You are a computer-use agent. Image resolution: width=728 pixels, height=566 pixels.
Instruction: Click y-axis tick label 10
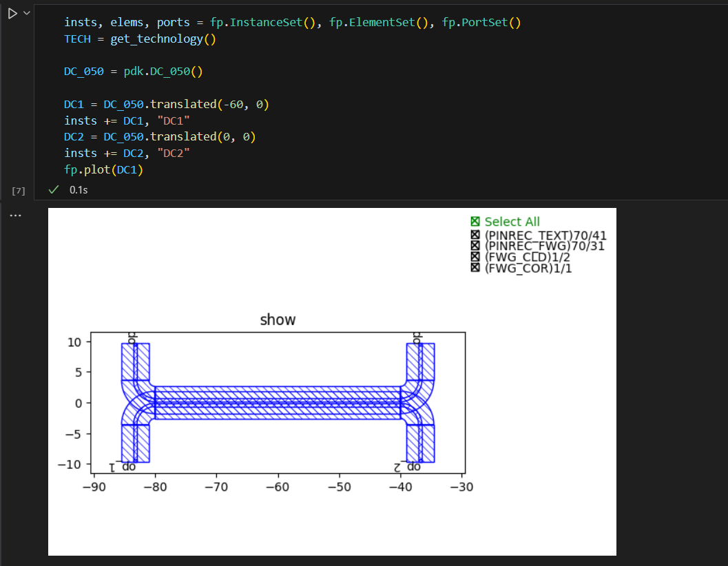[x=74, y=342]
